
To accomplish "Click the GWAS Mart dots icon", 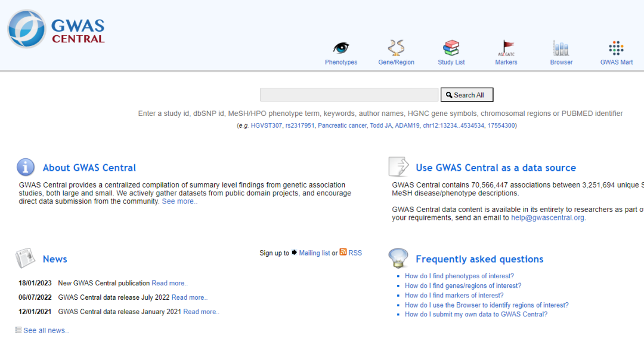I will click(616, 48).
